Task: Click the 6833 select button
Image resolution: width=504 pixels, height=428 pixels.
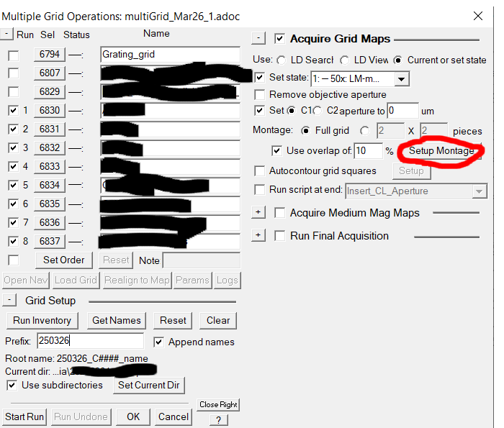Action: pyautogui.click(x=50, y=166)
